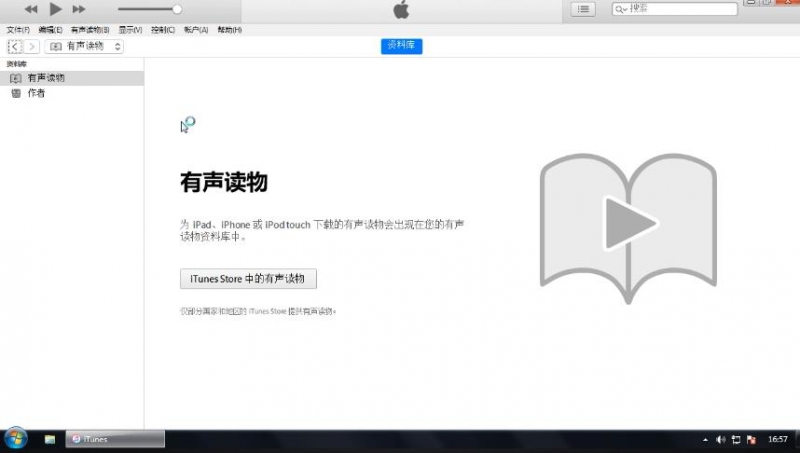
Task: Select 作者 in the sidebar
Action: pyautogui.click(x=71, y=93)
